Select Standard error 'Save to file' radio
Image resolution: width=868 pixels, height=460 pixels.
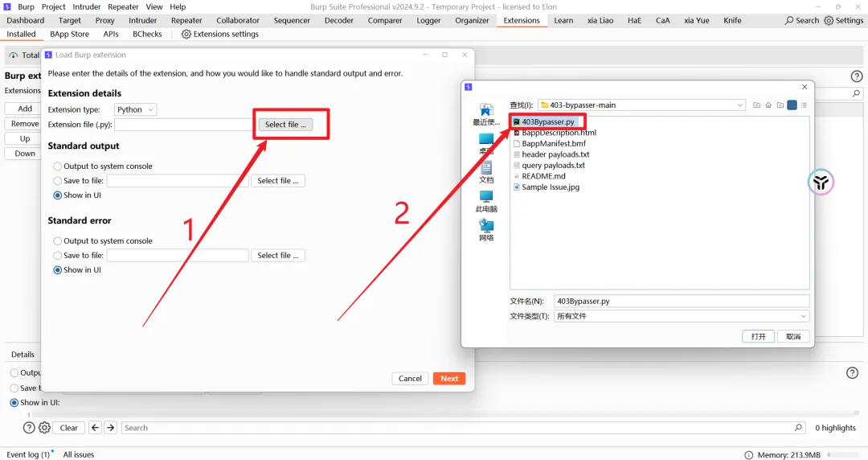click(58, 256)
